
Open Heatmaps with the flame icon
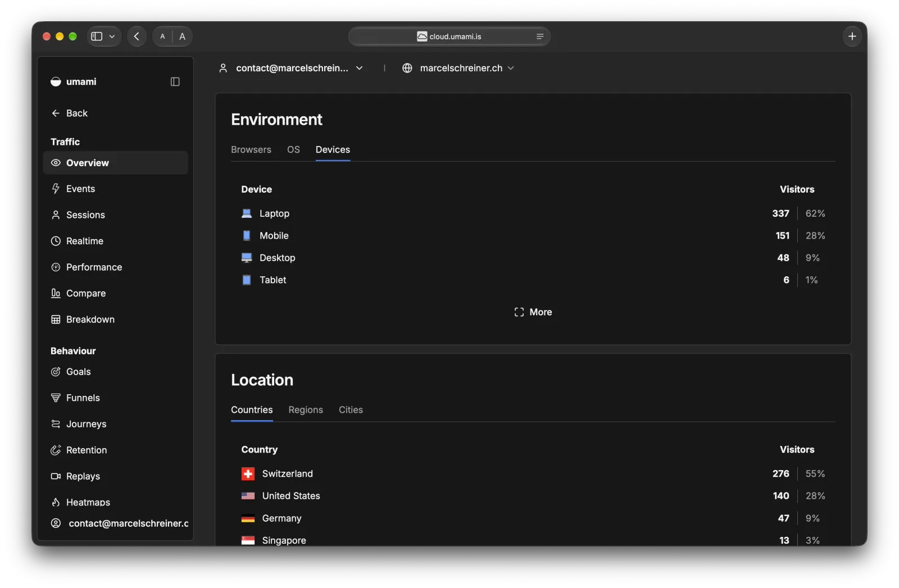click(x=115, y=502)
